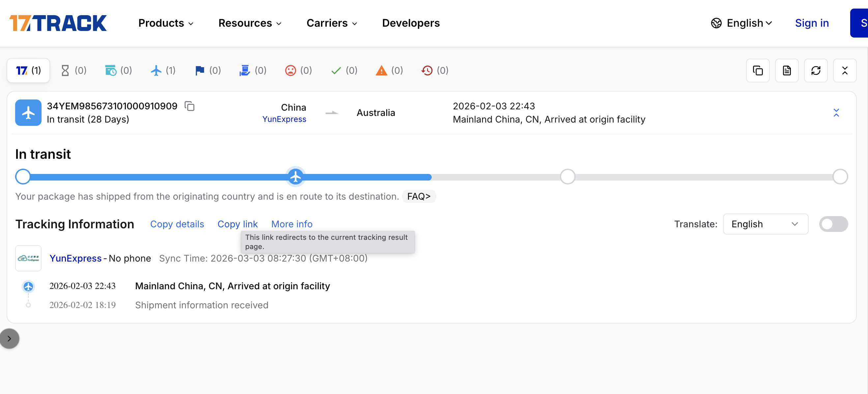This screenshot has width=868, height=394.
Task: Click the airplane marker on the progress bar
Action: coord(296,177)
